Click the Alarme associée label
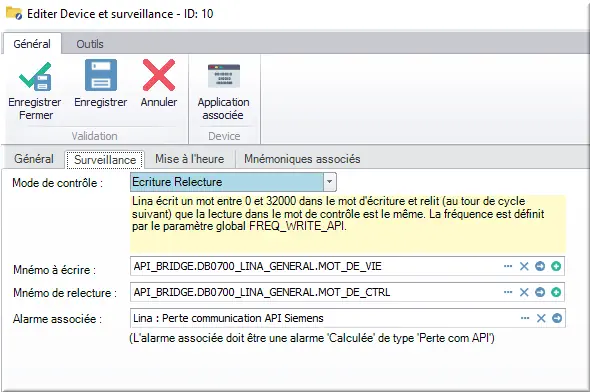Image resolution: width=590 pixels, height=392 pixels. click(x=58, y=319)
